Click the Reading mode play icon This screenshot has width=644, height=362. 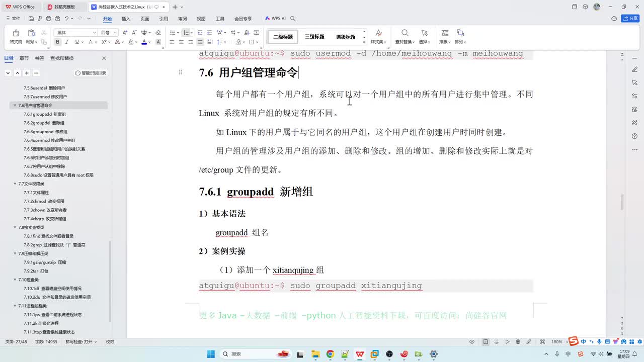point(508,342)
